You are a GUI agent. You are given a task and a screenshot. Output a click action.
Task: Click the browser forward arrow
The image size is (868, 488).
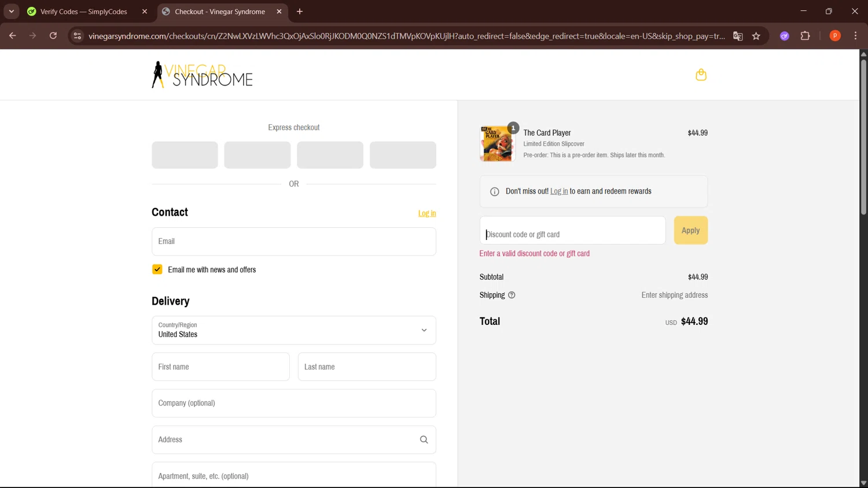tap(32, 36)
